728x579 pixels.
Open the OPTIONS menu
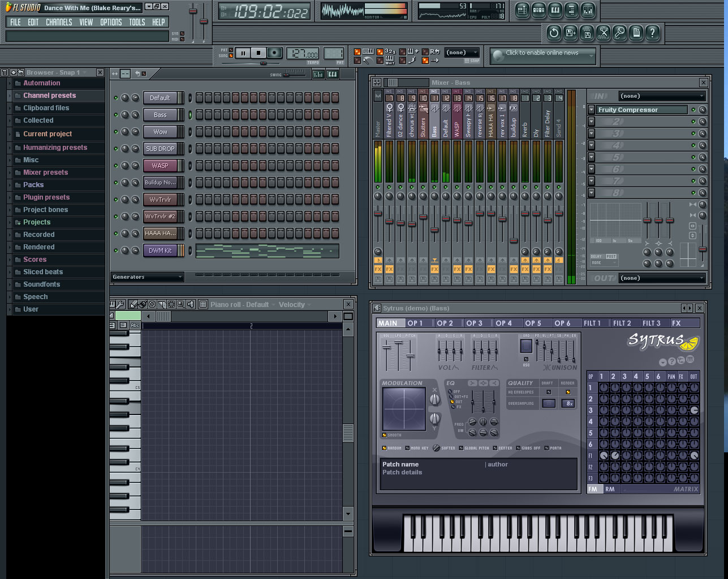[111, 22]
